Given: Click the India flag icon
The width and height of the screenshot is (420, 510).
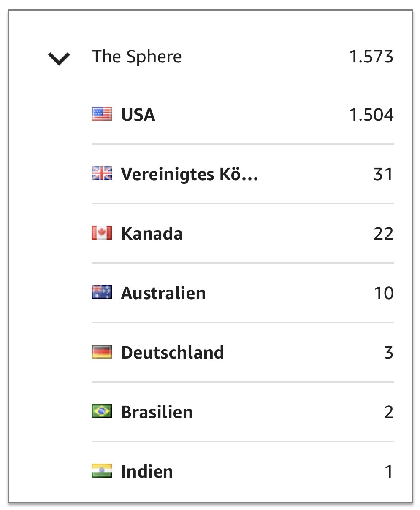Looking at the screenshot, I should click(x=102, y=471).
